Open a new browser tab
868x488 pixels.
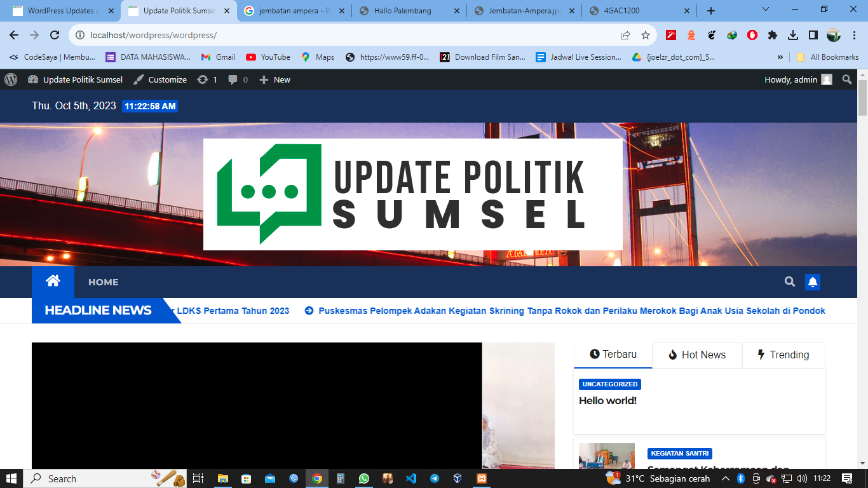(711, 11)
